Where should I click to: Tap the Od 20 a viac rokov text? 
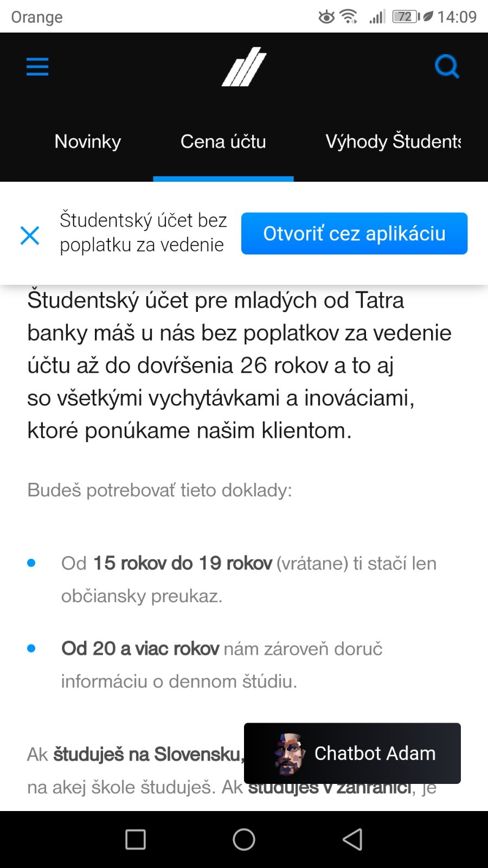click(x=140, y=648)
